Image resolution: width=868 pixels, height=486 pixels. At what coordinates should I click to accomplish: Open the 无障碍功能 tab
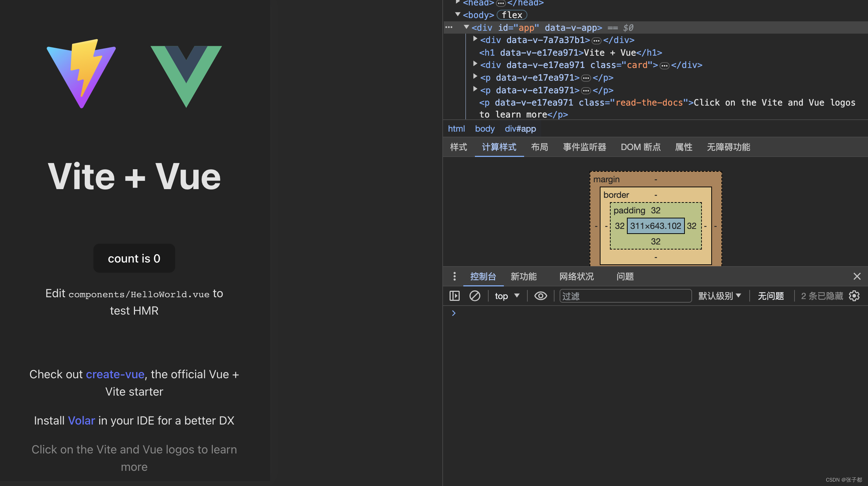pyautogui.click(x=728, y=147)
